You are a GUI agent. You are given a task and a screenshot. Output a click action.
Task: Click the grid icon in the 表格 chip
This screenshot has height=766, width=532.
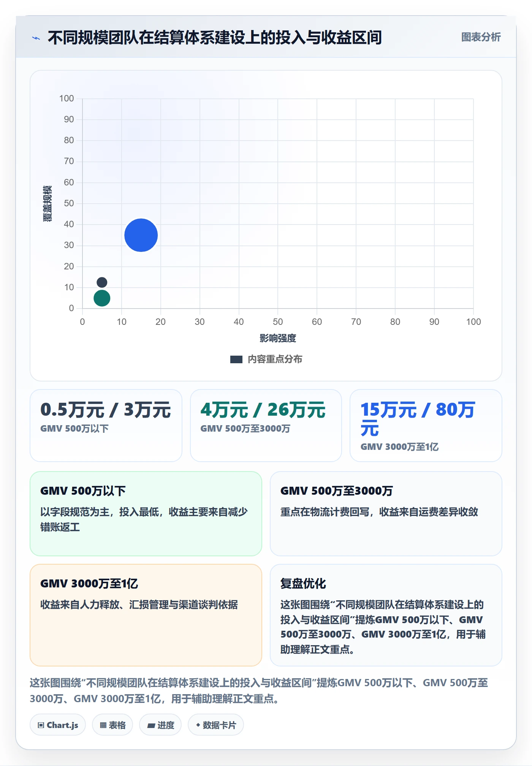click(103, 725)
